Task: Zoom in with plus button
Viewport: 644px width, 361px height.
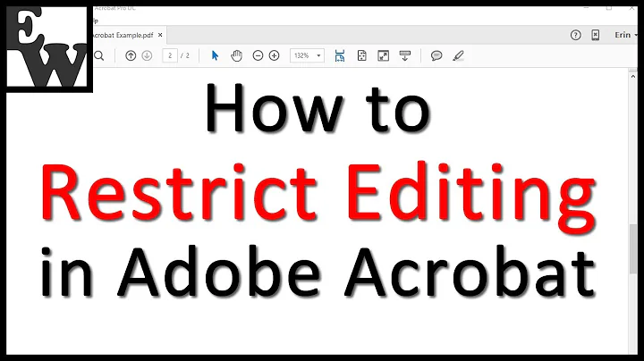Action: (x=274, y=55)
